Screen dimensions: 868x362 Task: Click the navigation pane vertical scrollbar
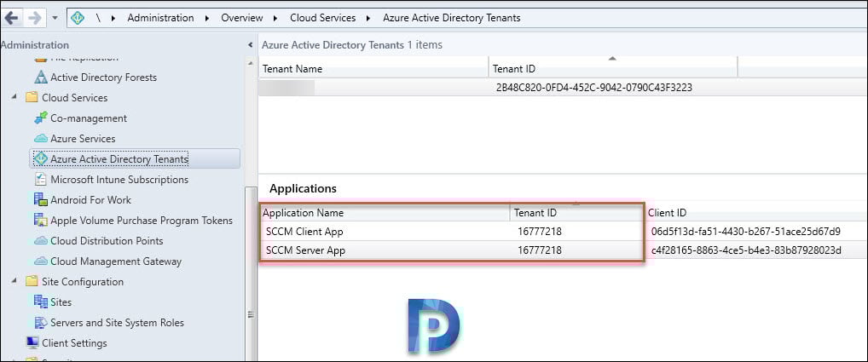pos(250,273)
